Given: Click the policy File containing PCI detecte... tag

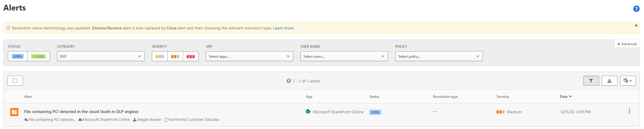Looking at the screenshot, I should pos(50,120).
